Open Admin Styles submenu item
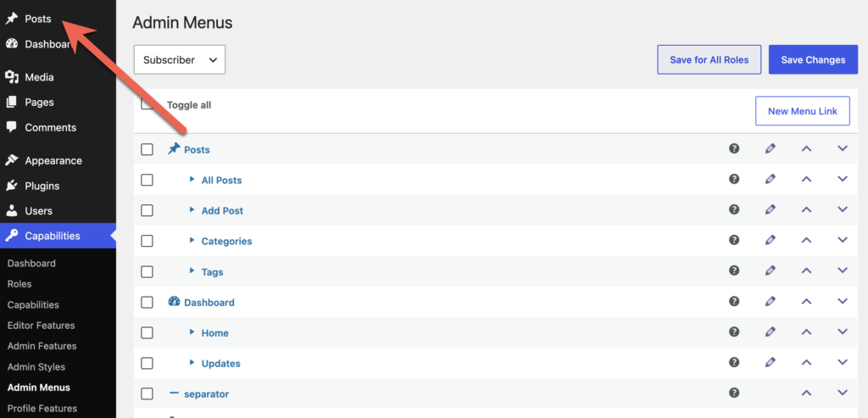The width and height of the screenshot is (868, 418). point(36,367)
